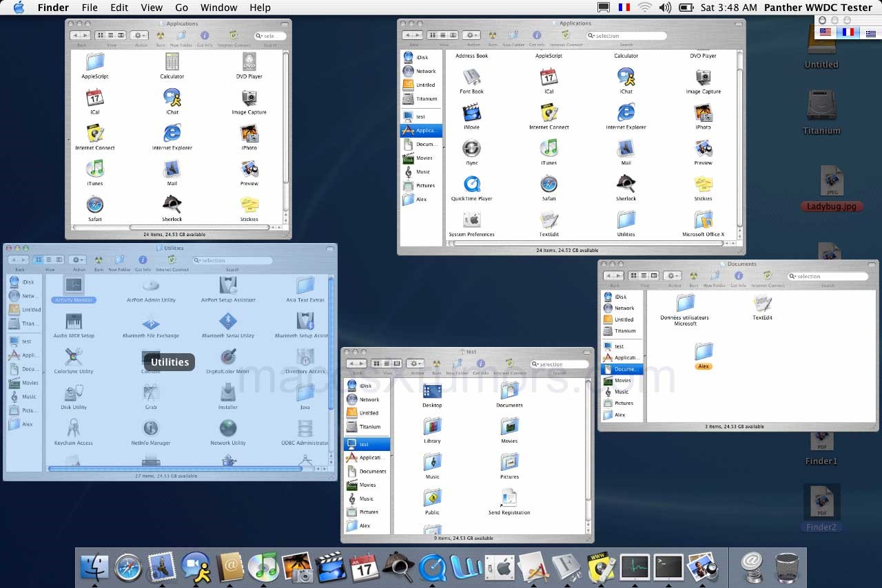882x588 pixels.
Task: Switch sidebar-less Applications window to list view
Action: pyautogui.click(x=111, y=35)
